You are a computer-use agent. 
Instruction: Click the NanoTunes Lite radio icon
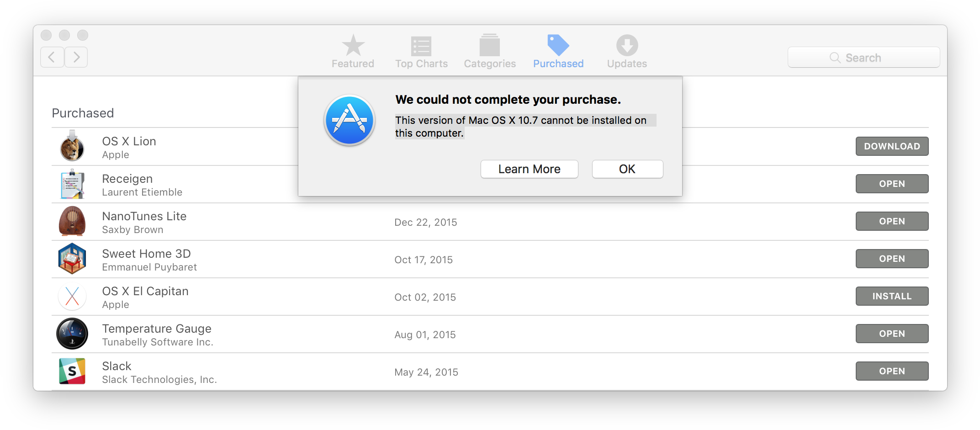[72, 222]
